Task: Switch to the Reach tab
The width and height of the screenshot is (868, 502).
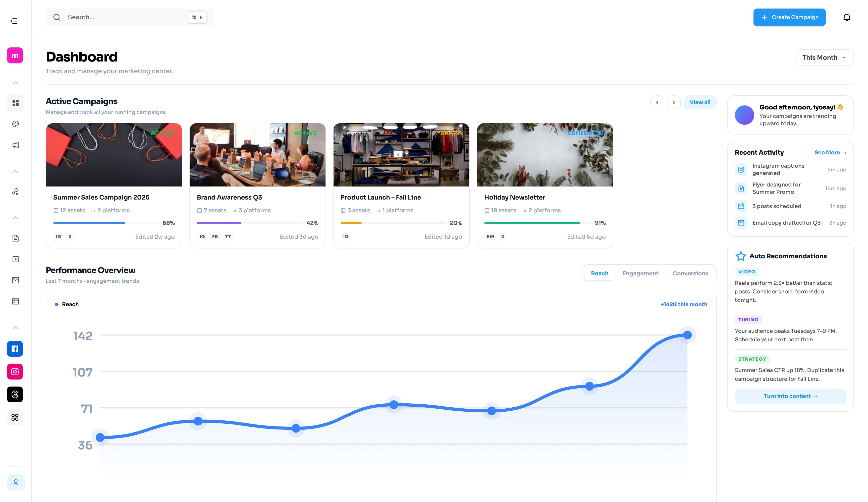Action: coord(600,273)
